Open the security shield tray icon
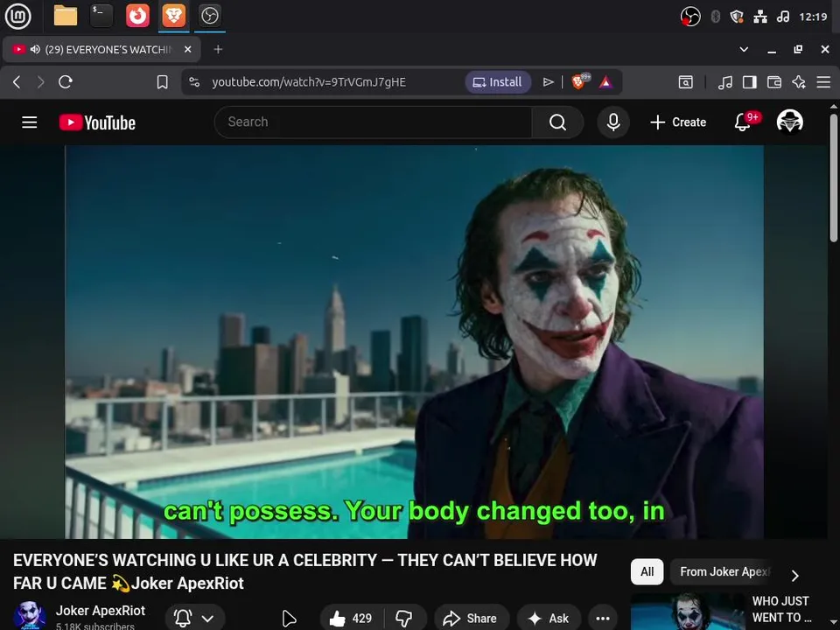Image resolution: width=840 pixels, height=630 pixels. pyautogui.click(x=737, y=17)
